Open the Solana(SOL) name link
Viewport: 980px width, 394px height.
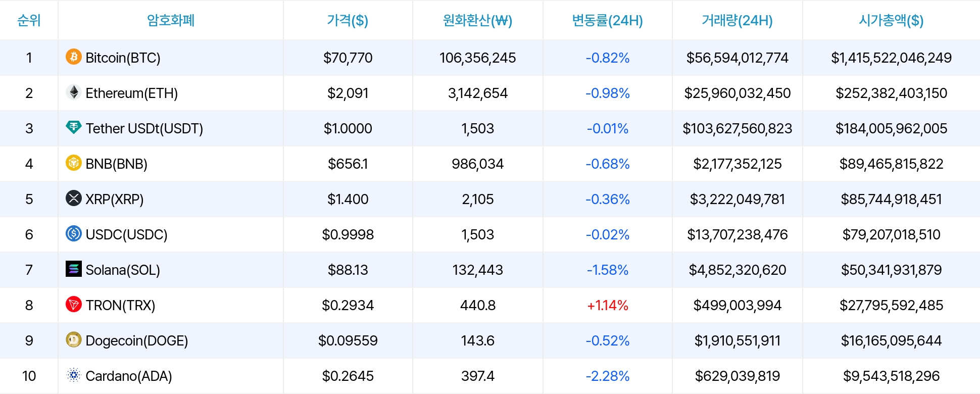click(x=123, y=270)
